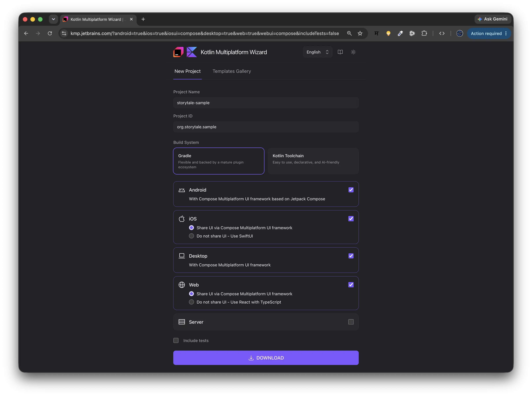This screenshot has width=532, height=397.
Task: Click the browser back arrow
Action: 26,33
